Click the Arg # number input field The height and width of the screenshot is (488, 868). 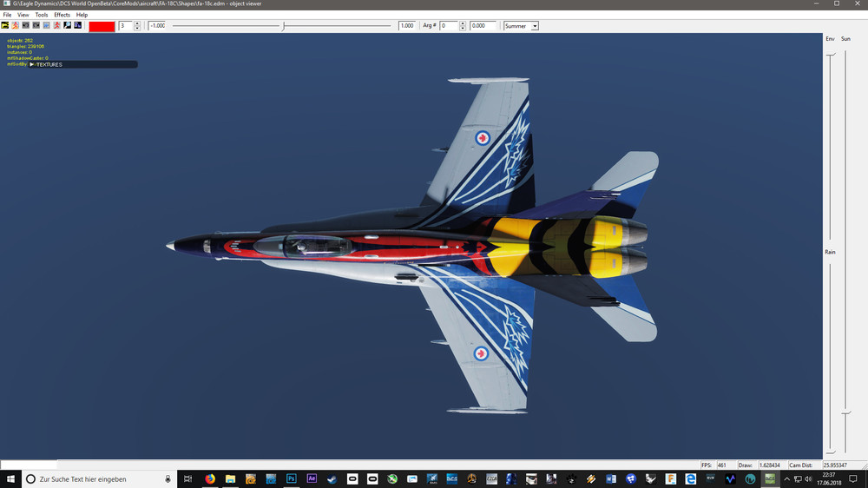click(449, 26)
